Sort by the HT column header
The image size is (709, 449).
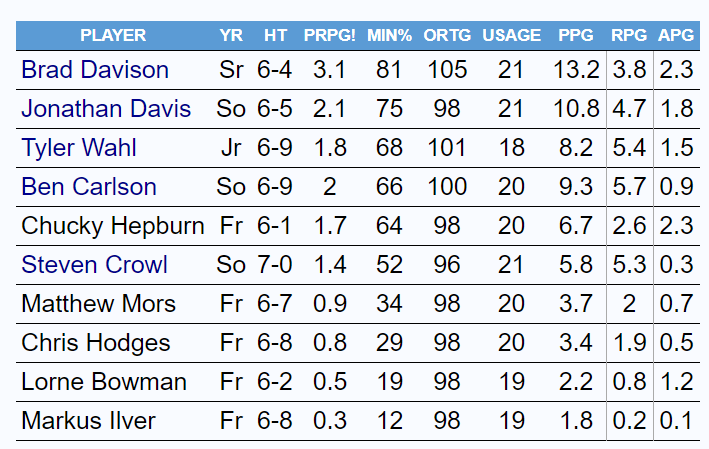click(x=276, y=35)
